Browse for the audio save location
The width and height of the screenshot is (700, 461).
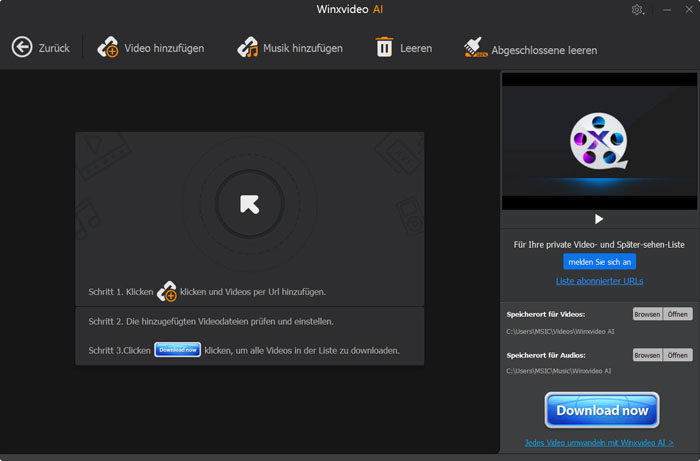647,355
